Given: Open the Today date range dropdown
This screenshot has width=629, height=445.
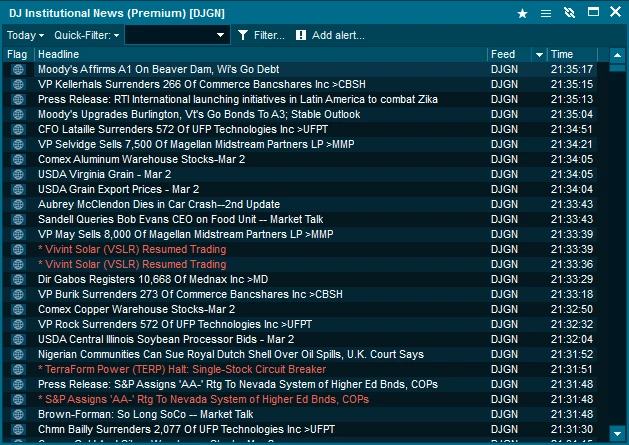Looking at the screenshot, I should [x=25, y=35].
